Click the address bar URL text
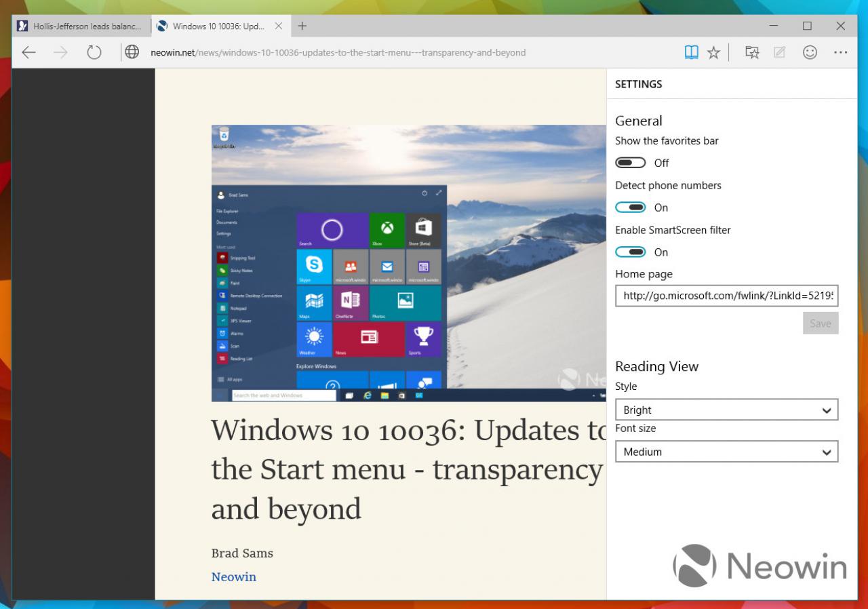Screen dimensions: 868x609 point(338,52)
